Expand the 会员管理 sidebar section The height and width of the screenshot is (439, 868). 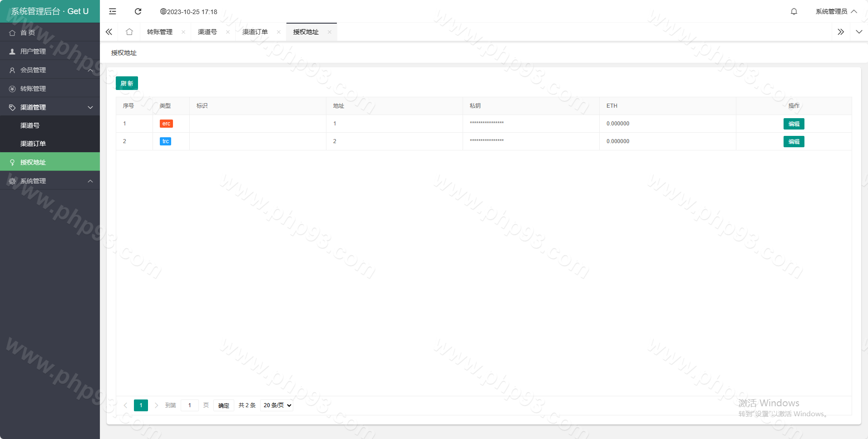50,70
